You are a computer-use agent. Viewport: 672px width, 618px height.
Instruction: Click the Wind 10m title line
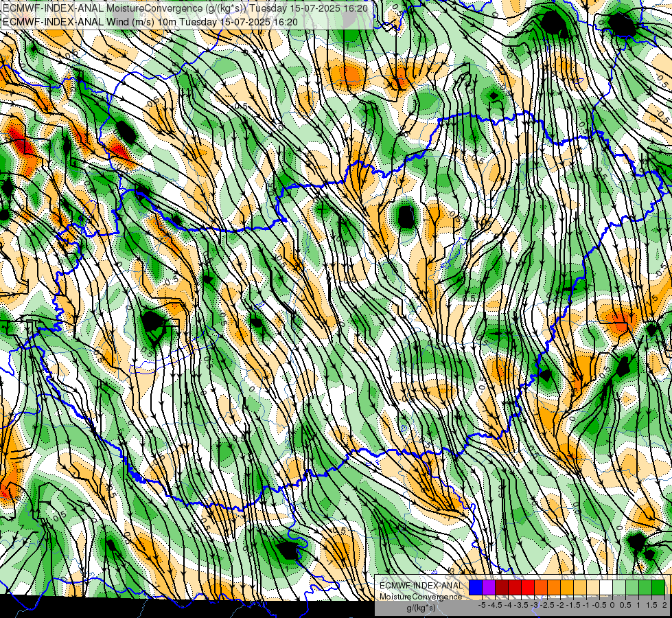point(150,21)
